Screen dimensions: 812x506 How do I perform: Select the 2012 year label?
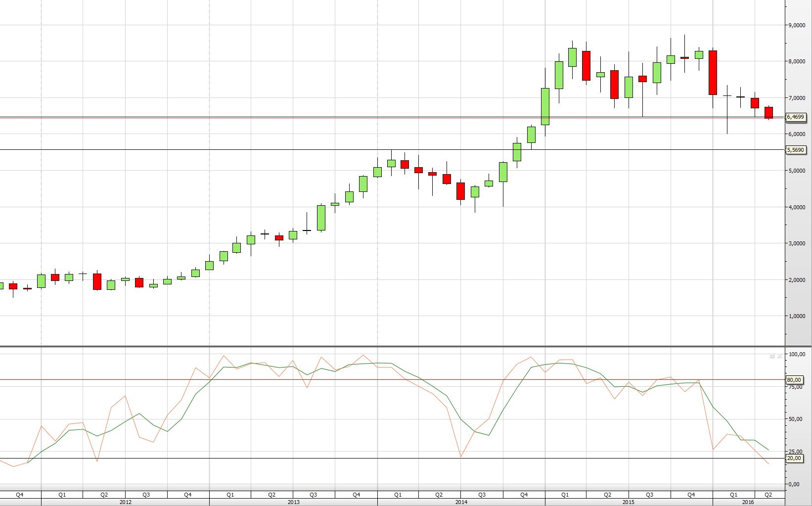pyautogui.click(x=126, y=502)
